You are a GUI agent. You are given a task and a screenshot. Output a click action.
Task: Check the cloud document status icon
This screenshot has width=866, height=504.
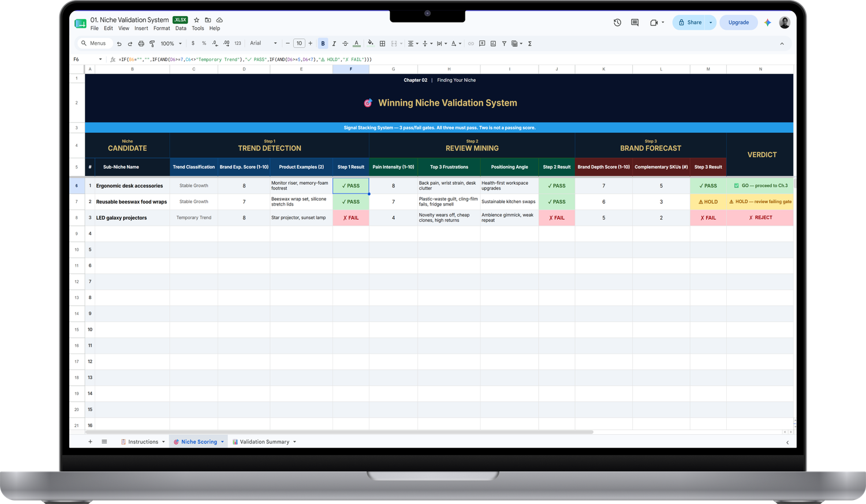pos(219,20)
